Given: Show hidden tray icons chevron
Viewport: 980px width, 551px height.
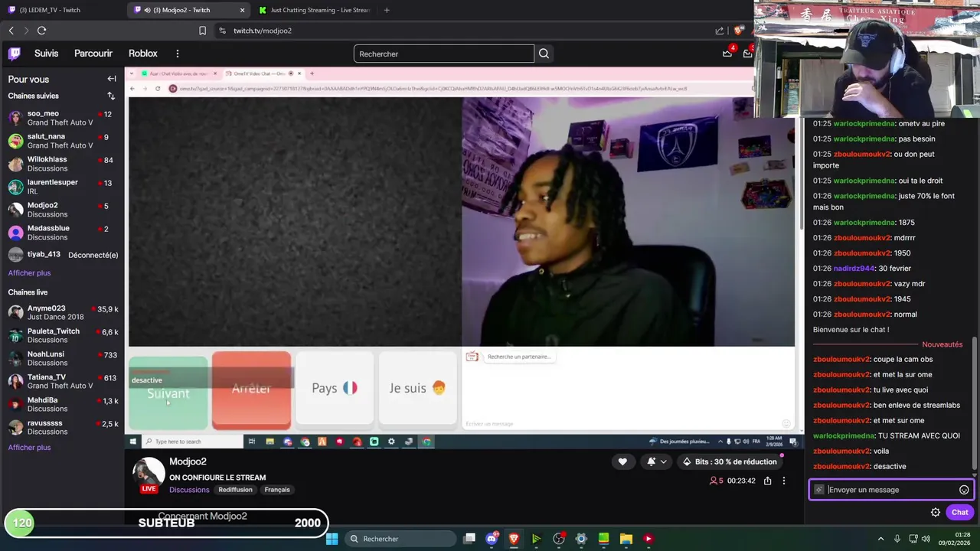Looking at the screenshot, I should 880,539.
